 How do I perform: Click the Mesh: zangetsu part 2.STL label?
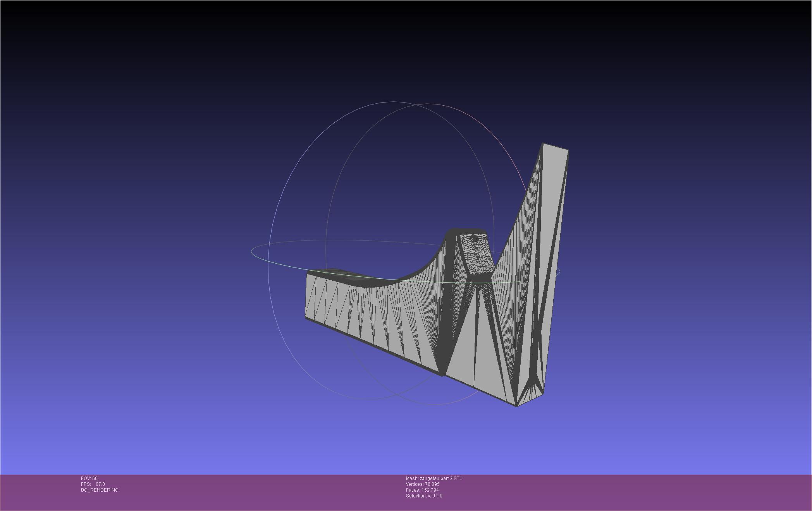pos(434,478)
